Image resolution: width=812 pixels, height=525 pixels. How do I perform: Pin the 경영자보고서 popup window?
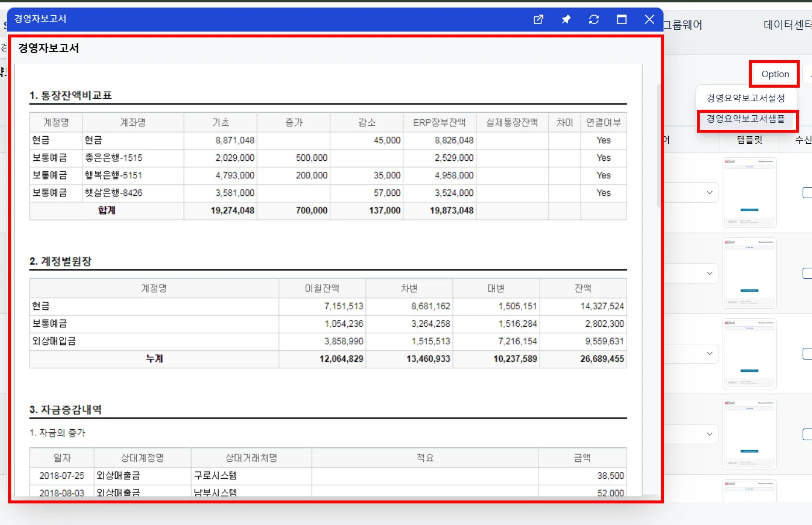click(566, 19)
